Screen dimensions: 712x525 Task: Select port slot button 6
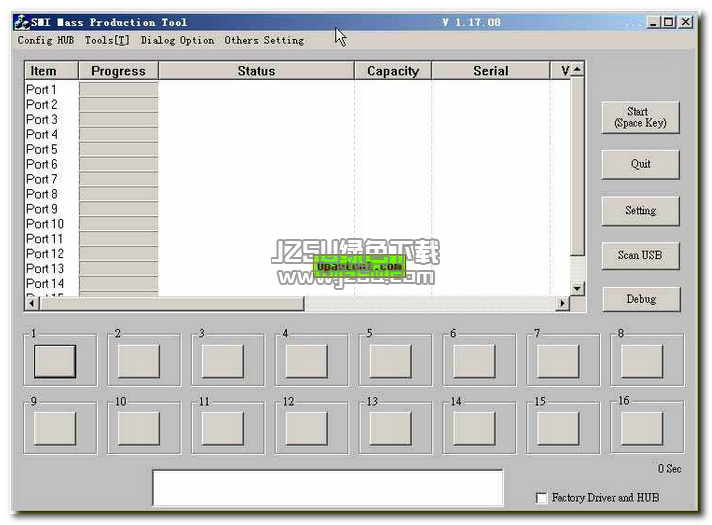[x=474, y=361]
